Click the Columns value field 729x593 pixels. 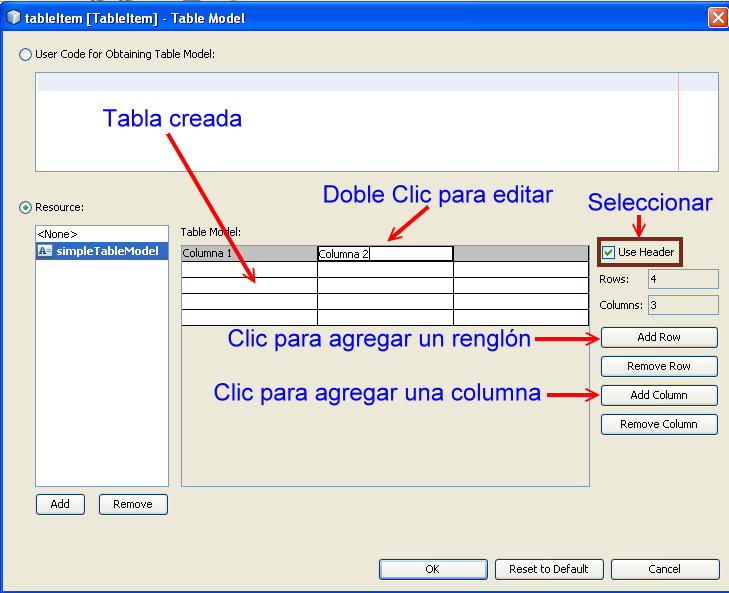click(683, 306)
